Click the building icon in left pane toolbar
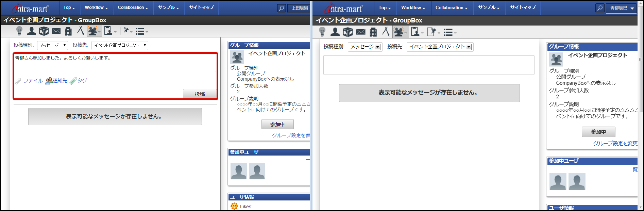 tap(68, 31)
